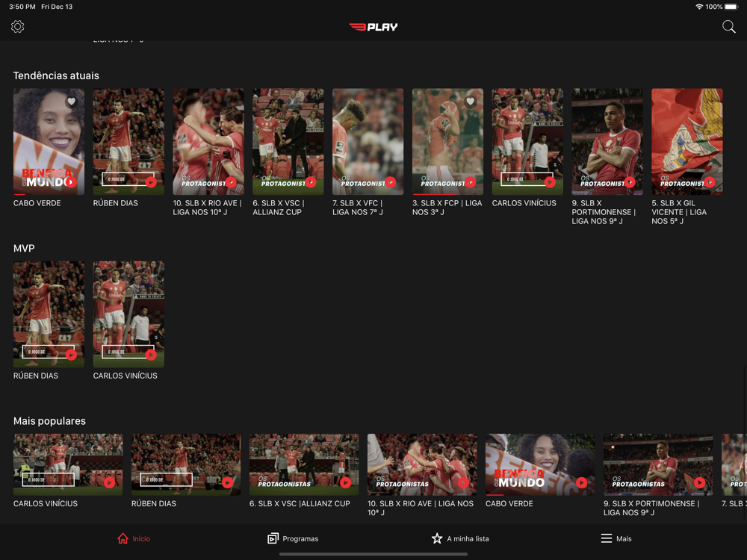This screenshot has width=747, height=560.
Task: Play CARLOS VINÍCIUS in Tendências atuais
Action: (551, 182)
